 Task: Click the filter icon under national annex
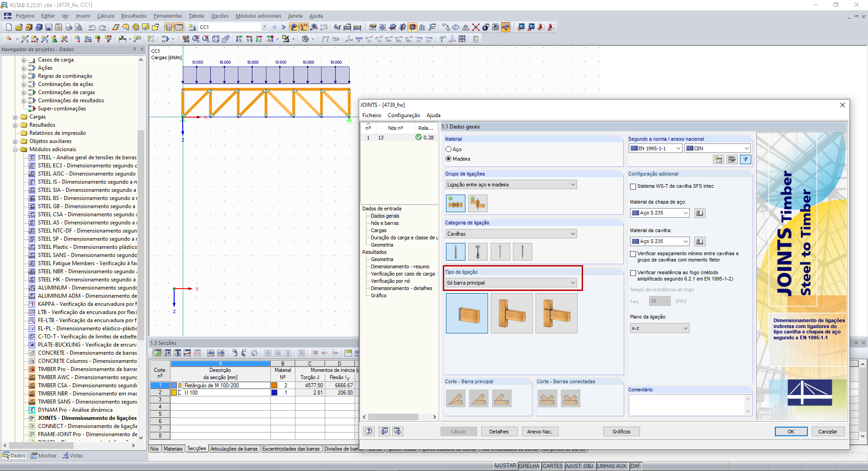(745, 159)
